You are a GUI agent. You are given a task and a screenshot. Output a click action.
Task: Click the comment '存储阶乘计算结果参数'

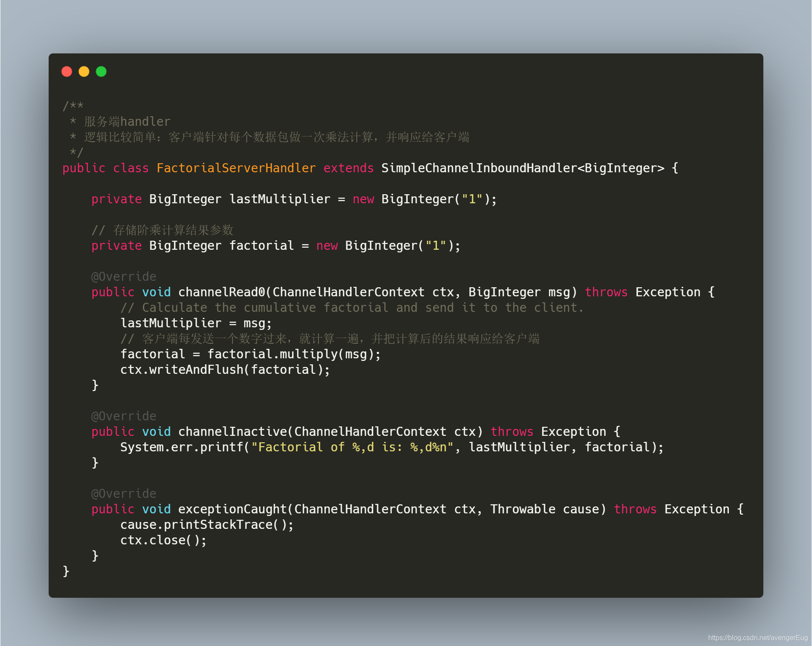coord(173,230)
